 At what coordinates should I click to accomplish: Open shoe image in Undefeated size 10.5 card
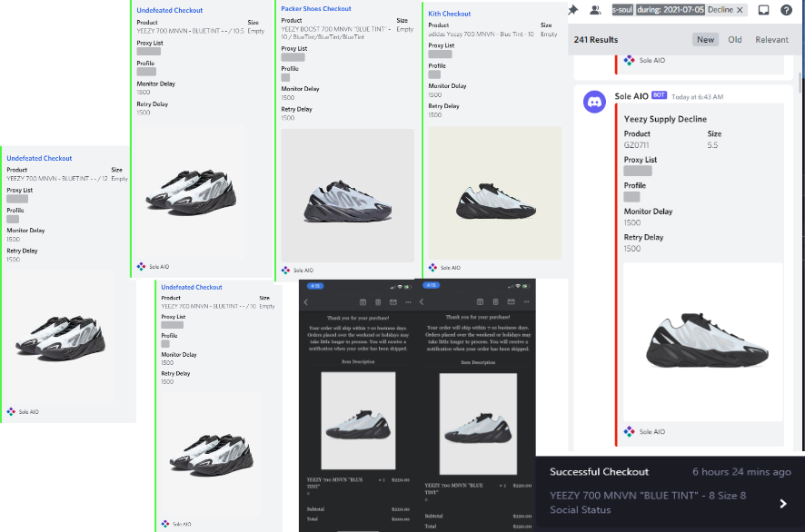[x=192, y=192]
